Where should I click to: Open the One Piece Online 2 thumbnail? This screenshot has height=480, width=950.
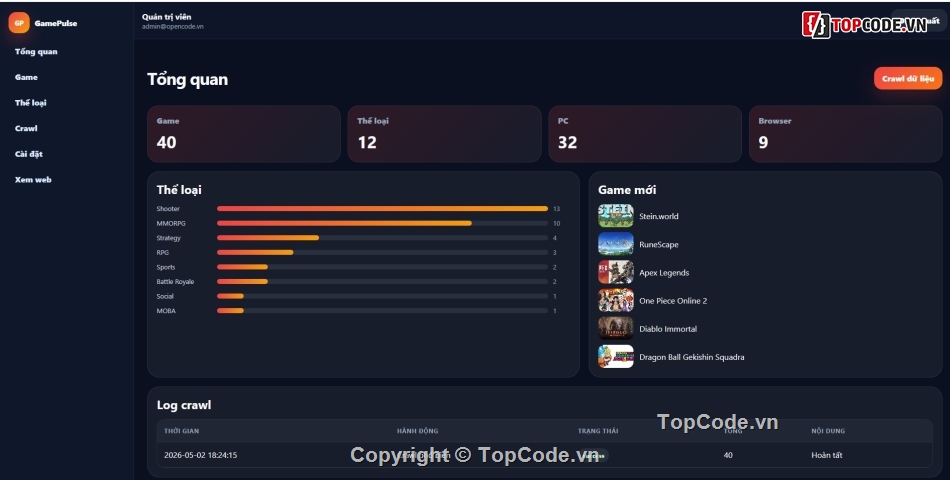pyautogui.click(x=616, y=300)
